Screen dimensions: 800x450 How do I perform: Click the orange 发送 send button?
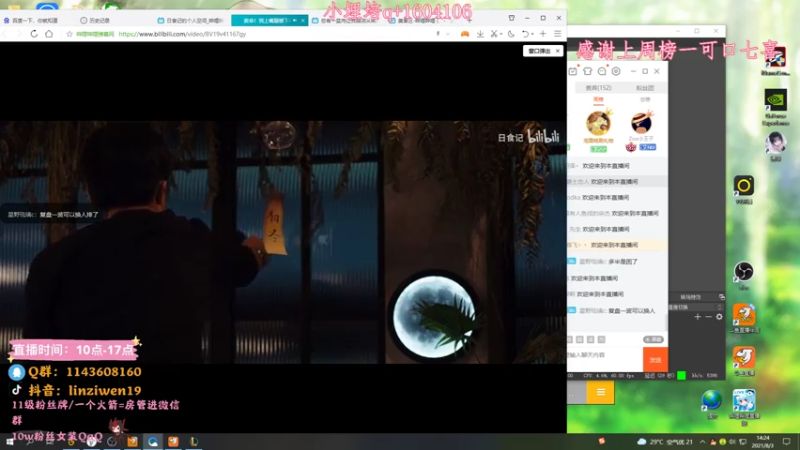tap(655, 359)
